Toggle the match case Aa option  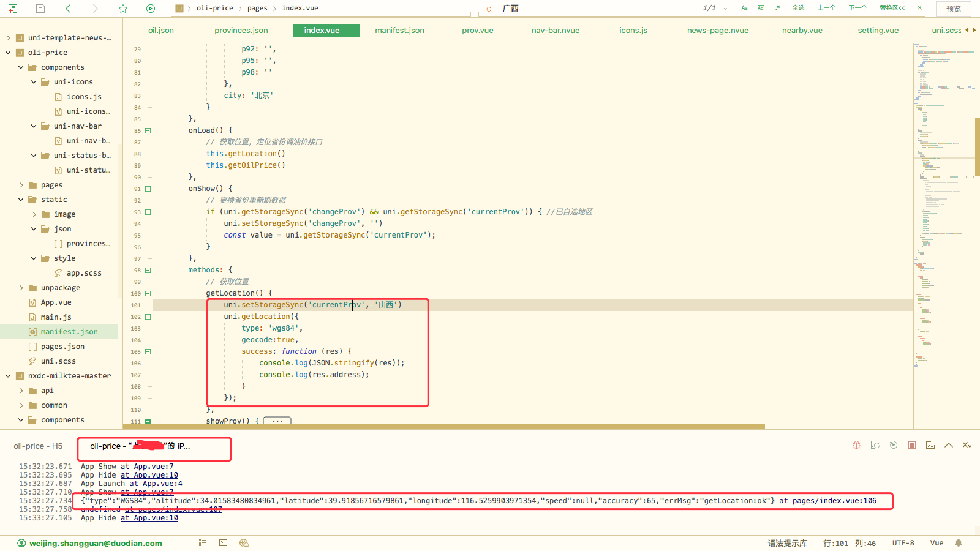coord(744,8)
